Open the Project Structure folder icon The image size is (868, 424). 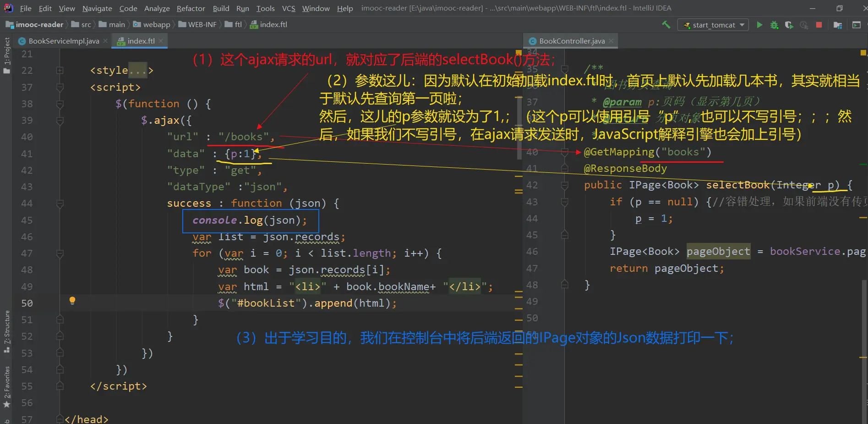pos(838,25)
